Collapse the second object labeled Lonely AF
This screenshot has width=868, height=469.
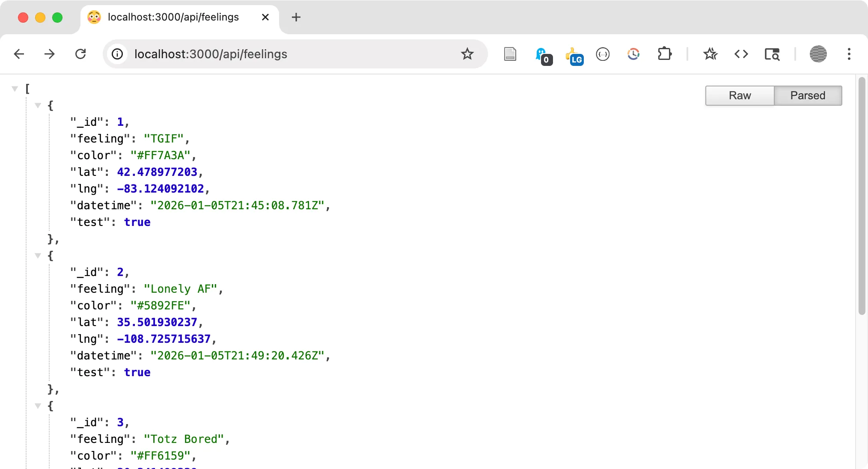(38, 255)
